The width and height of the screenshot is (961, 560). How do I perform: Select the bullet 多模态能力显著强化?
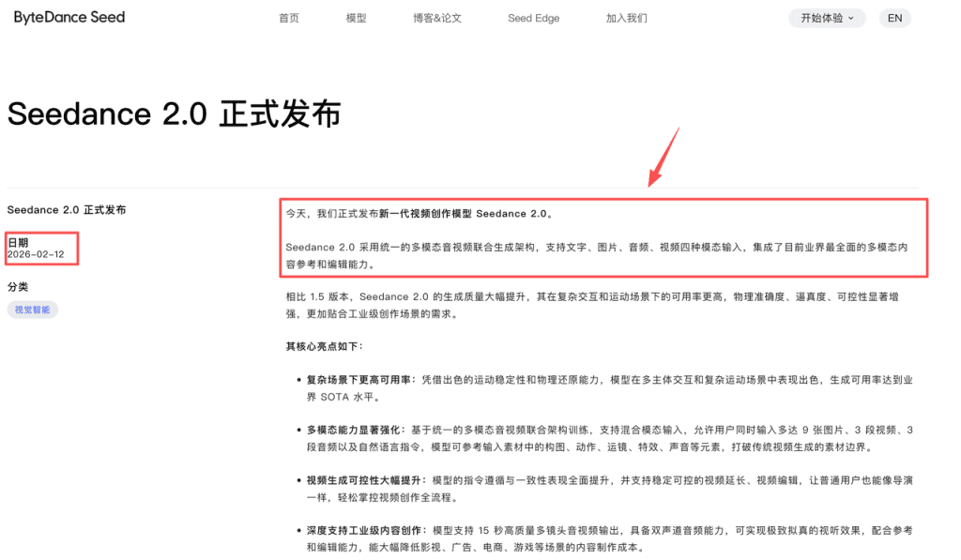[x=610, y=439]
